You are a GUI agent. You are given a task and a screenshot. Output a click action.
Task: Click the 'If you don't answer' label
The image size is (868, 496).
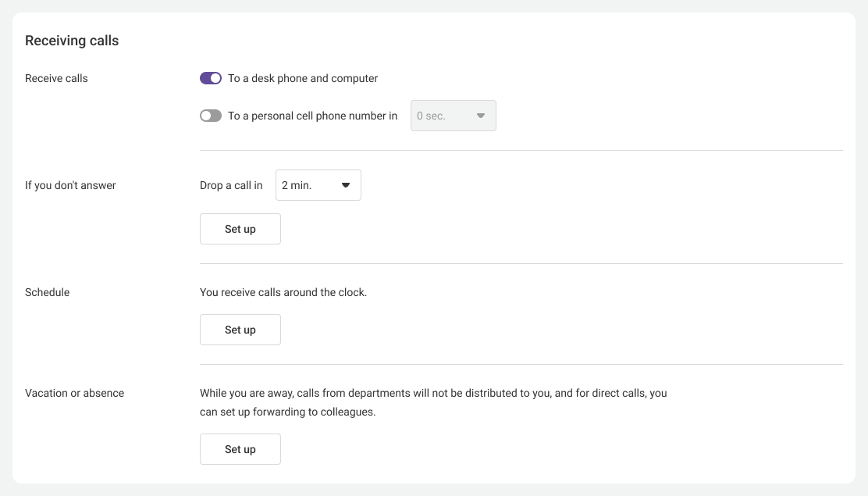click(x=70, y=185)
